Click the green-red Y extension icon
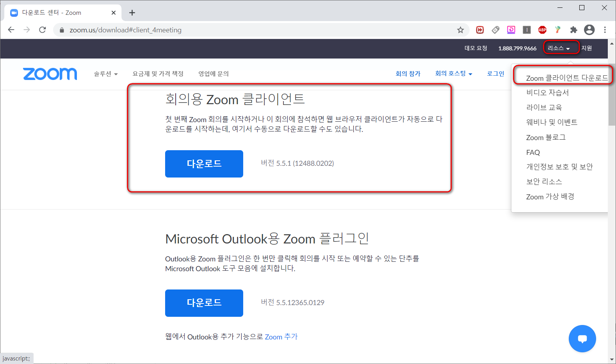The height and width of the screenshot is (364, 616). point(558,30)
